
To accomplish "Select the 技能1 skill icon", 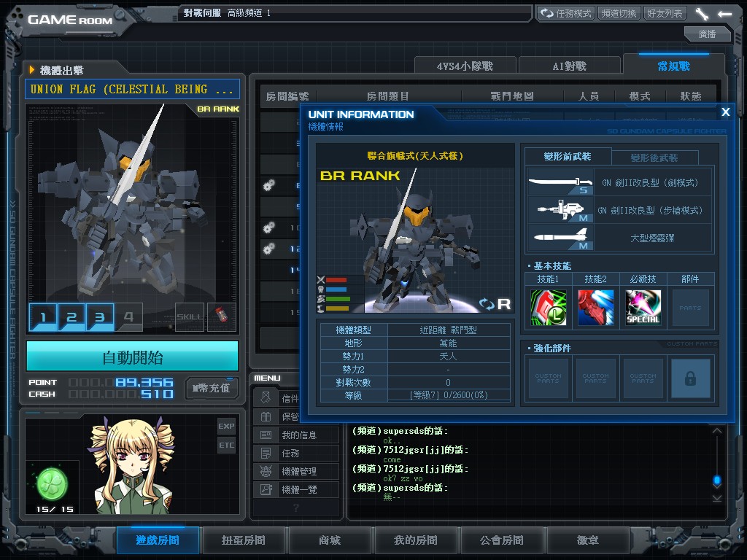I will point(549,308).
